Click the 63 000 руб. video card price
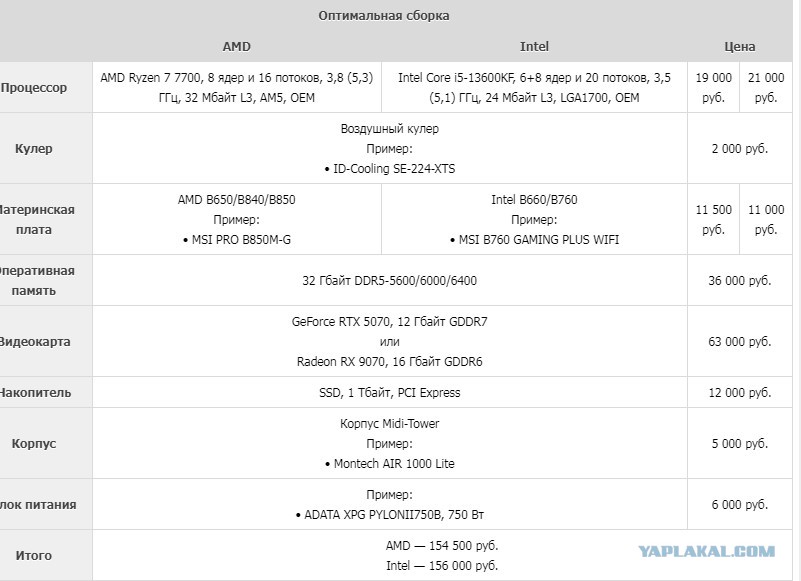The height and width of the screenshot is (581, 801). (739, 341)
